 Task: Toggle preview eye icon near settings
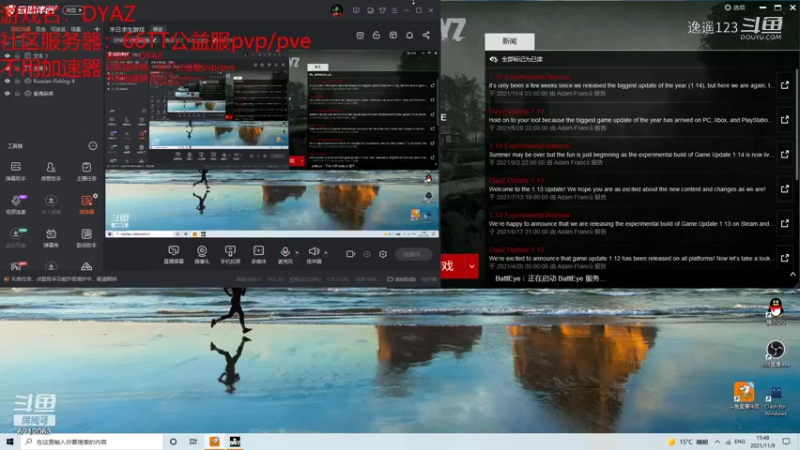pos(367,254)
